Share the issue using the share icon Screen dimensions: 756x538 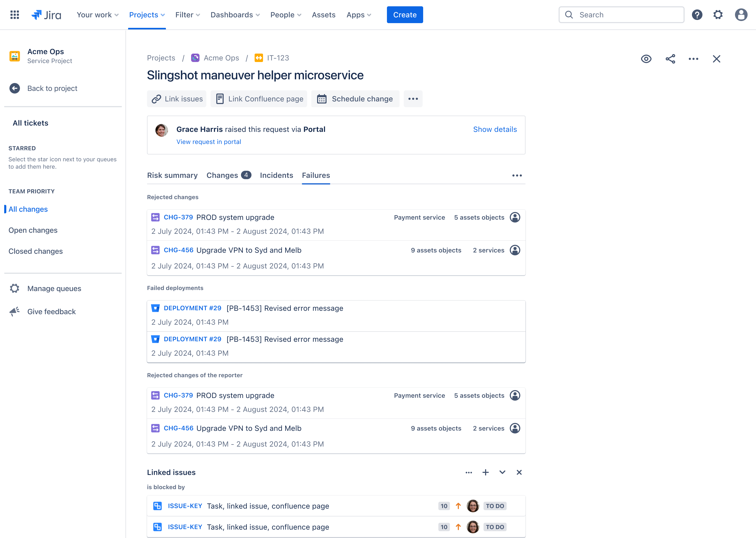(670, 59)
